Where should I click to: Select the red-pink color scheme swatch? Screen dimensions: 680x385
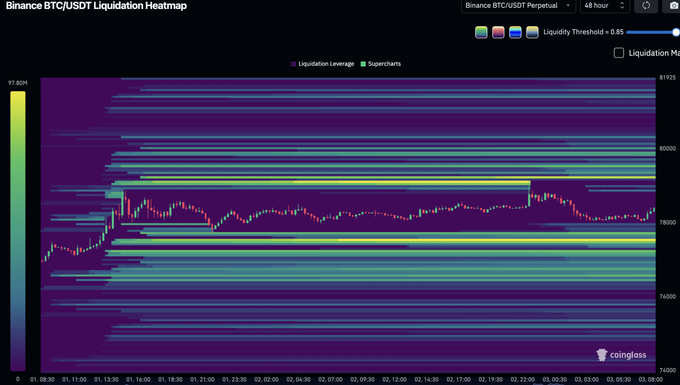click(x=498, y=32)
